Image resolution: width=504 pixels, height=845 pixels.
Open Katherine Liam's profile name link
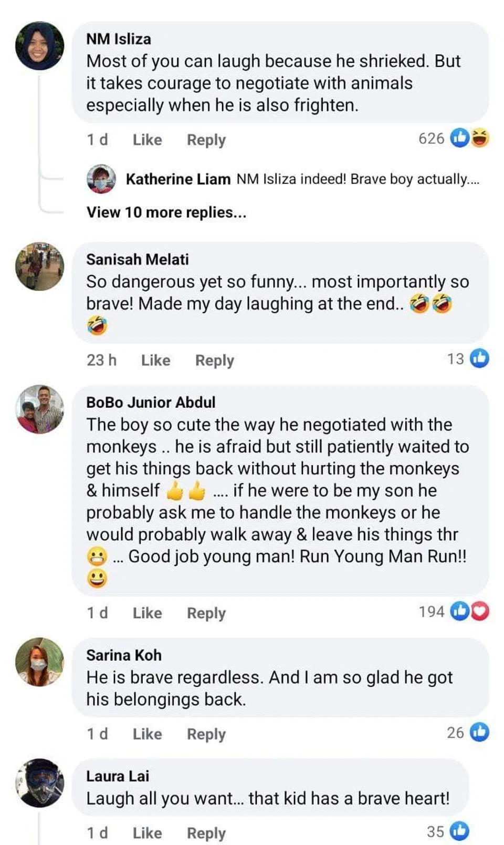178,179
